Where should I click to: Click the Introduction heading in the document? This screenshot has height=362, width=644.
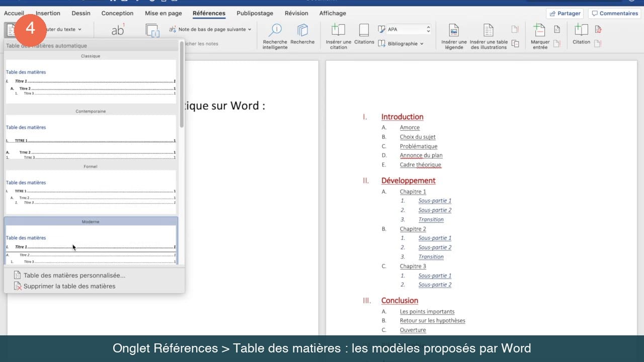[x=402, y=117]
